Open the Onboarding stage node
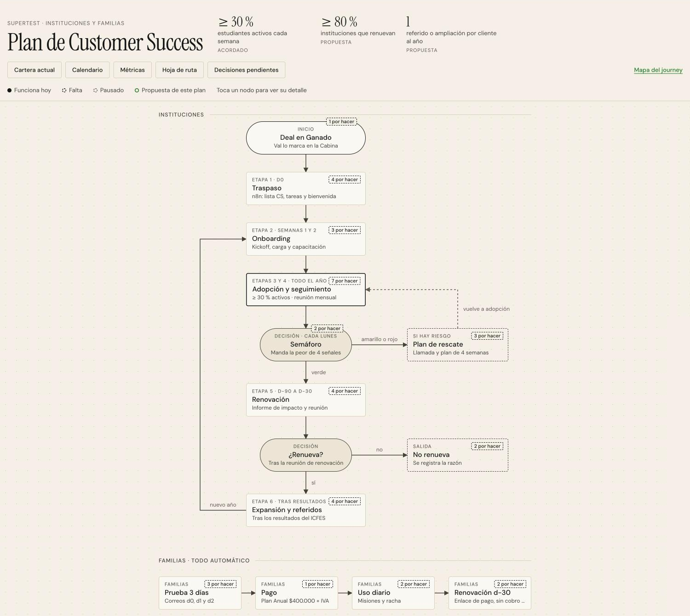The height and width of the screenshot is (616, 690). coord(306,239)
